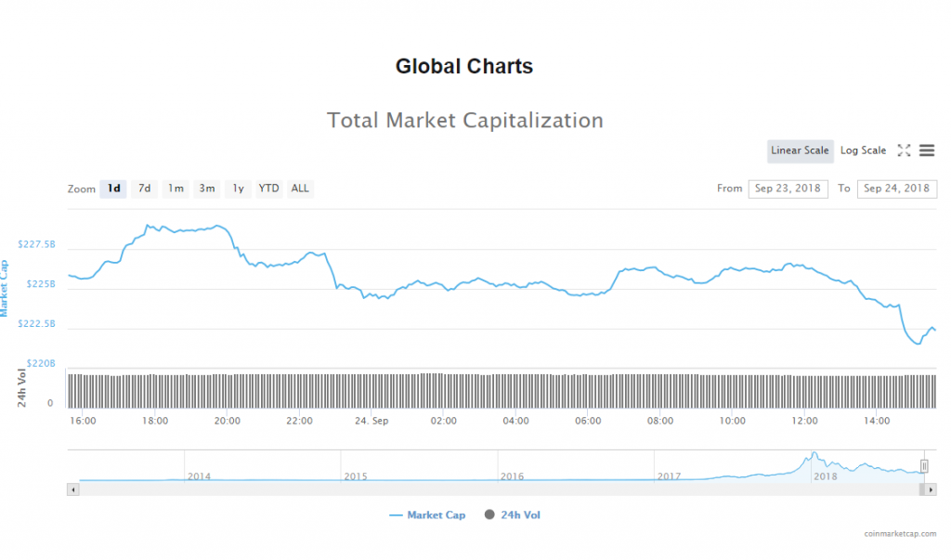Select the 1d zoom range
This screenshot has width=951, height=560.
[113, 189]
